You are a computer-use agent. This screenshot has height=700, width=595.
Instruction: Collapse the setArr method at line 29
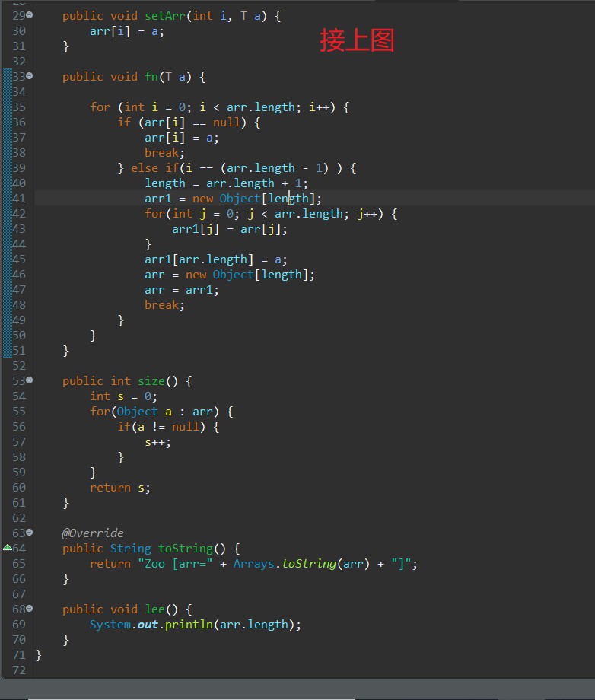pos(30,15)
